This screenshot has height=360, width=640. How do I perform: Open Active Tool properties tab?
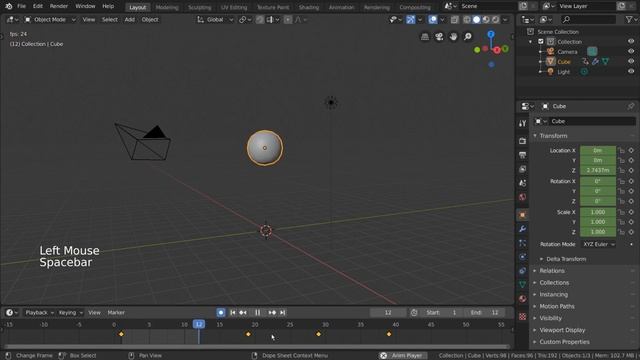522,123
